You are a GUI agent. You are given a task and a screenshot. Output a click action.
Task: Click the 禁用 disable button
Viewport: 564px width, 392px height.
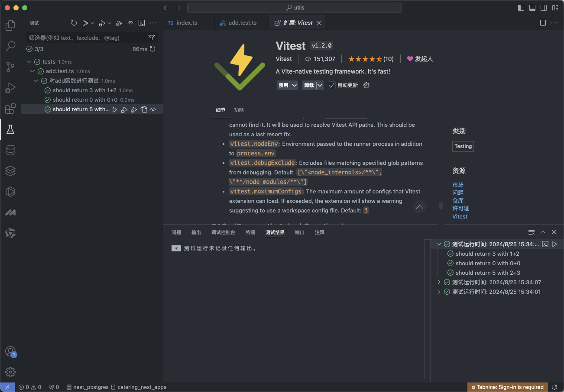coord(284,85)
